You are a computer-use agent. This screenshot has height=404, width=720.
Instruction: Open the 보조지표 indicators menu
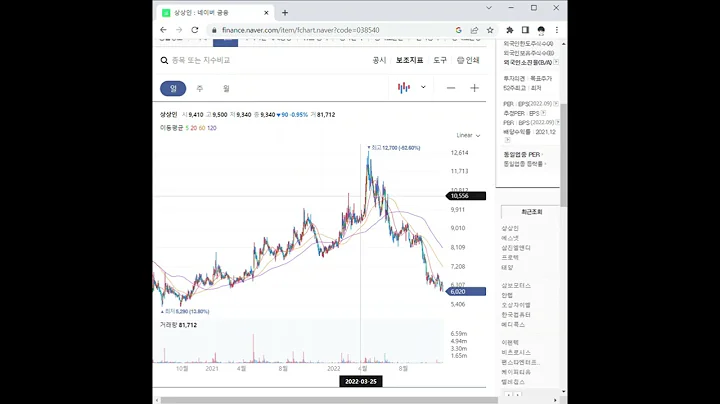coord(410,60)
